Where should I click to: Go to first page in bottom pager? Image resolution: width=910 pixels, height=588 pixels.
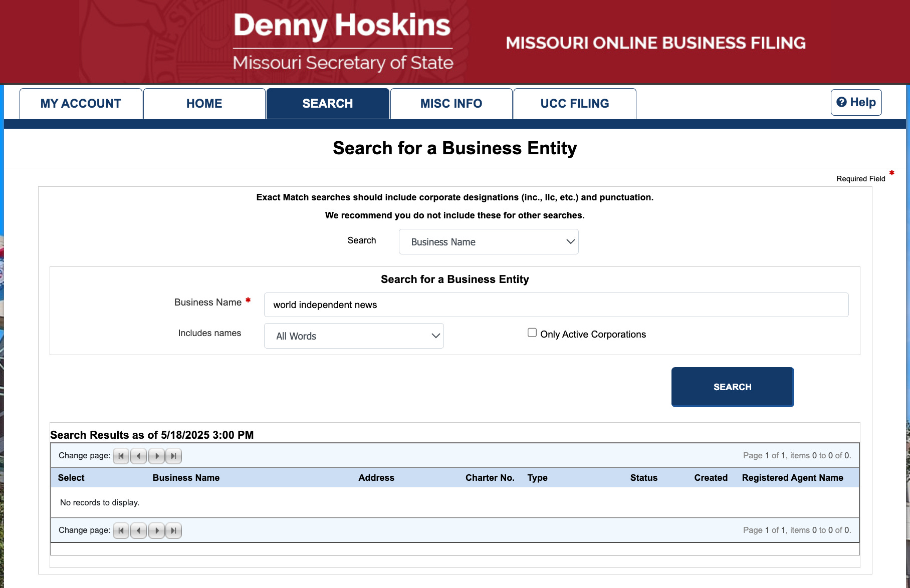pyautogui.click(x=121, y=530)
